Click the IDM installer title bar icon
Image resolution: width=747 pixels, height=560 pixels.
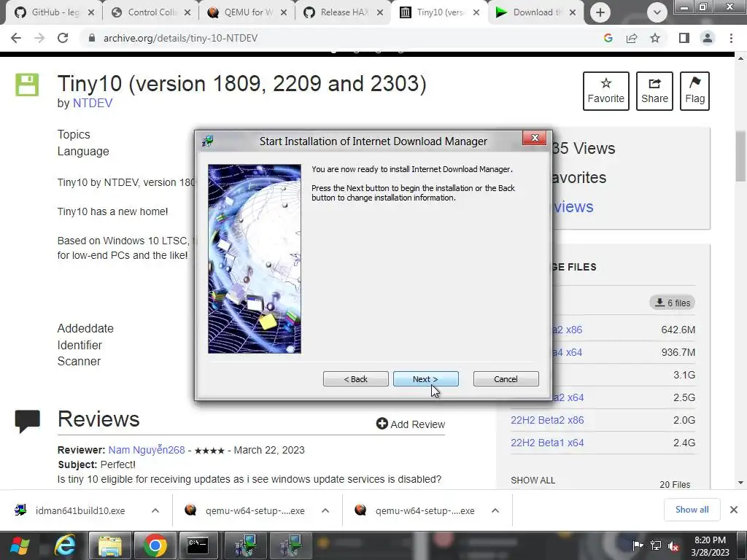pyautogui.click(x=207, y=141)
